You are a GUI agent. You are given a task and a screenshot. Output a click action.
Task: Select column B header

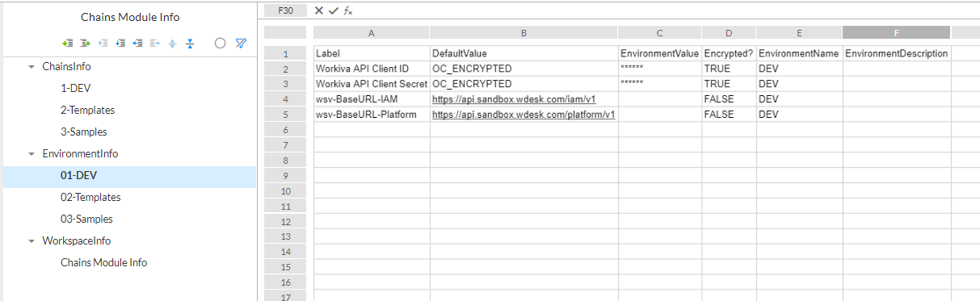click(x=524, y=33)
